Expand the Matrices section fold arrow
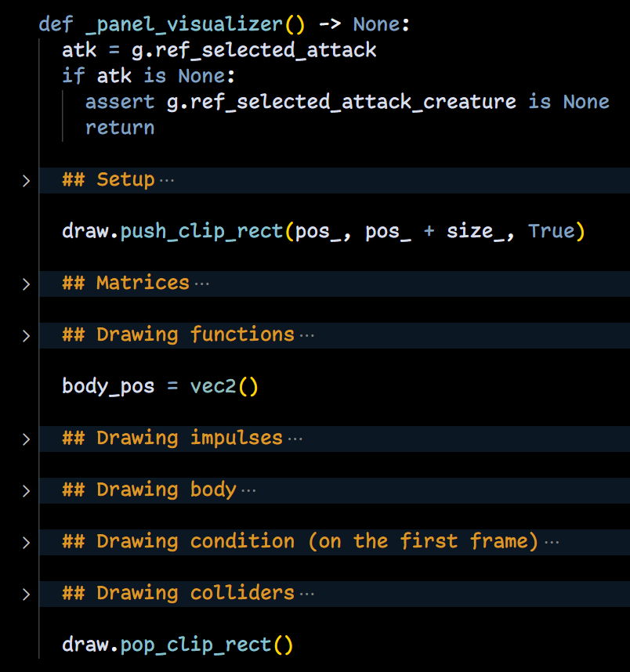The width and height of the screenshot is (630, 672). [x=26, y=284]
